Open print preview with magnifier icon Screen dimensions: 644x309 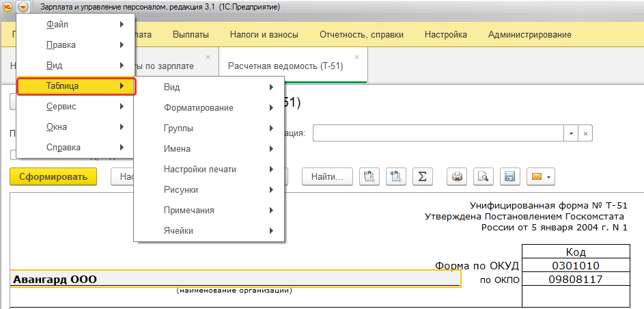[x=484, y=176]
